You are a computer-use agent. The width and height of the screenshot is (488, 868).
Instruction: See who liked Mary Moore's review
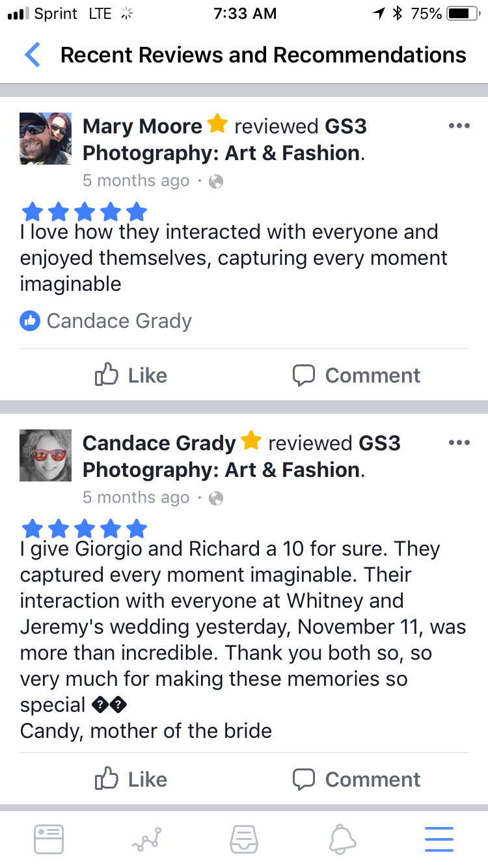click(x=107, y=321)
